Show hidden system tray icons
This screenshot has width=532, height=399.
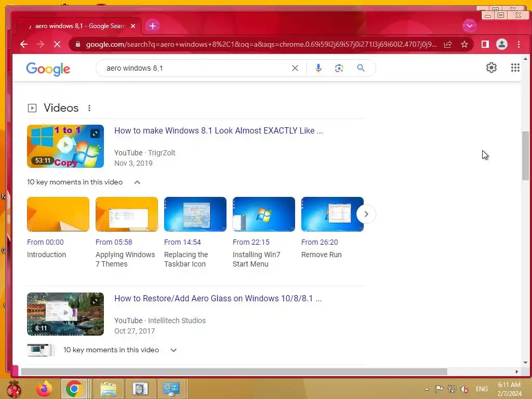pos(427,389)
